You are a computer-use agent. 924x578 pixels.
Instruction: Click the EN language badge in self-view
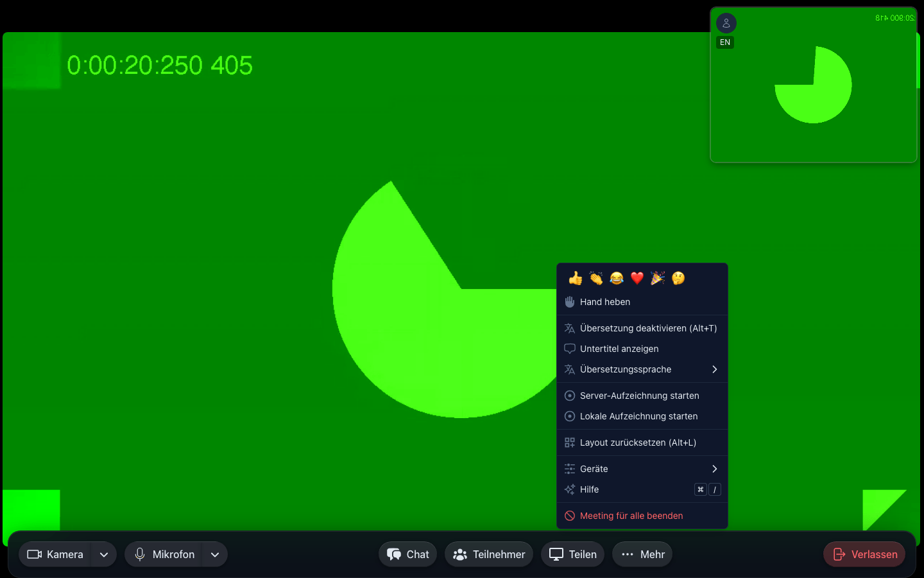point(725,42)
